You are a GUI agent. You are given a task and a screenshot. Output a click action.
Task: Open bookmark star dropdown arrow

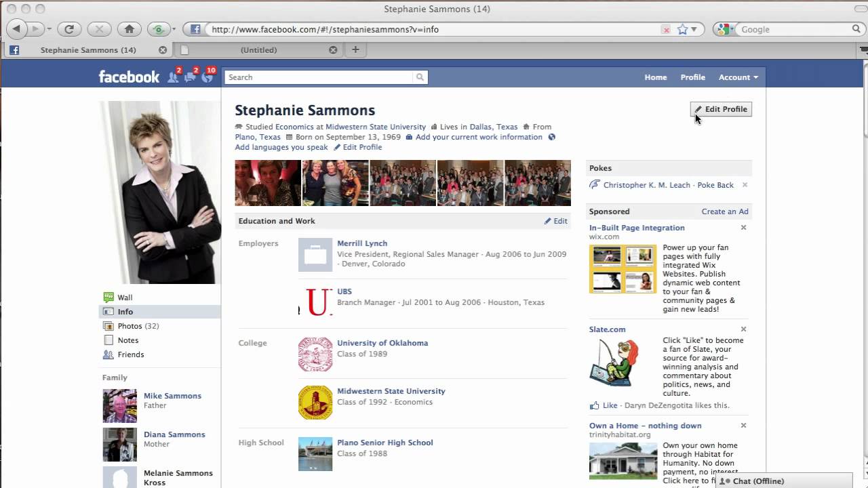(x=694, y=29)
